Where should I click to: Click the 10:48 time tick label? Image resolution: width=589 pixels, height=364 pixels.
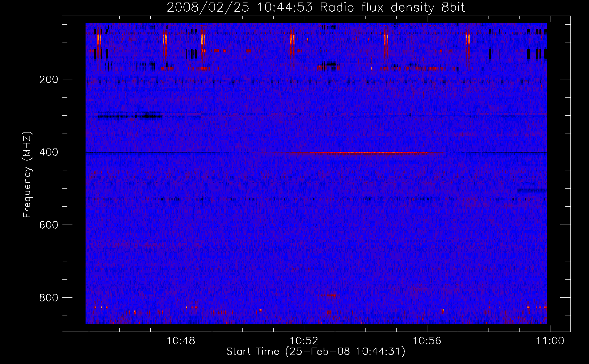point(181,341)
